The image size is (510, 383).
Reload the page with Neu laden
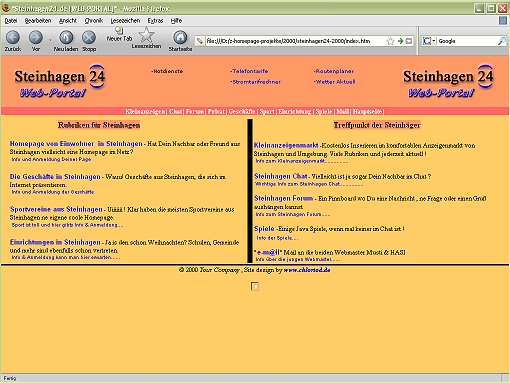click(x=66, y=41)
